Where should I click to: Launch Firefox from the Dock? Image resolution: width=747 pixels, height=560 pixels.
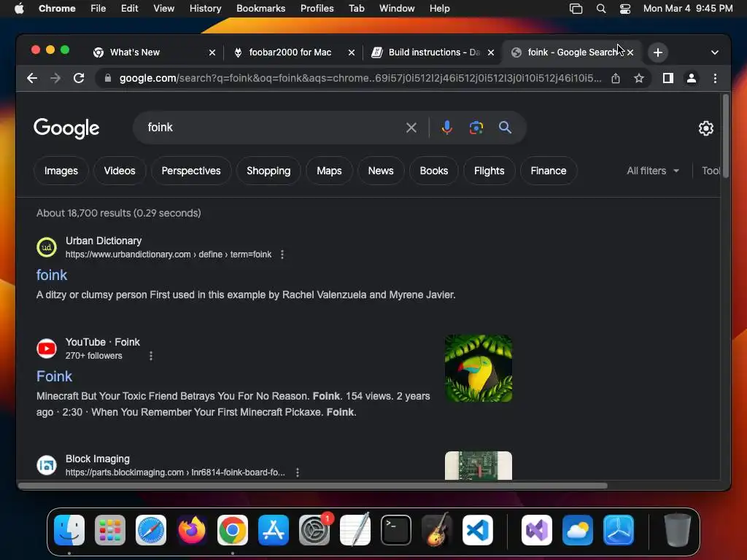[192, 530]
